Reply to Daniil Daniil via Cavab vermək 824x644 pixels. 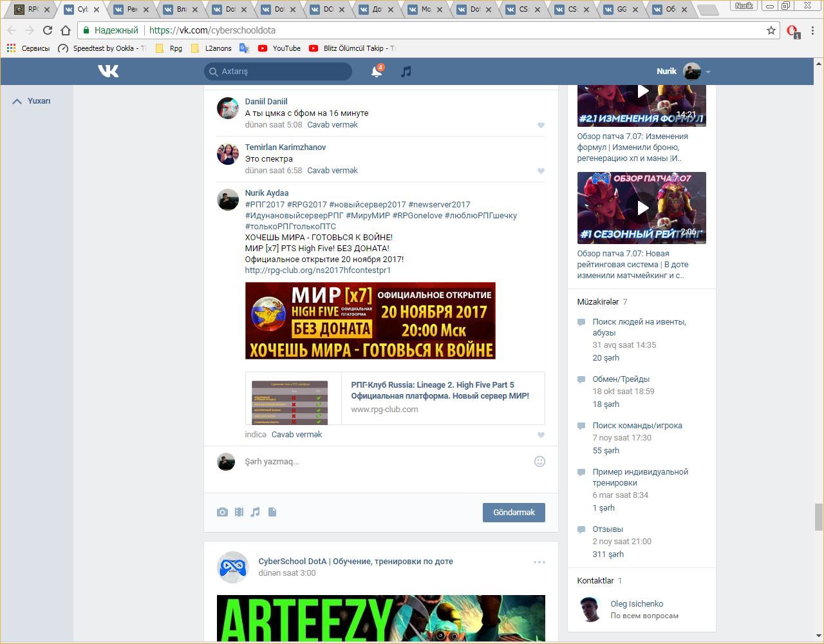(x=332, y=125)
